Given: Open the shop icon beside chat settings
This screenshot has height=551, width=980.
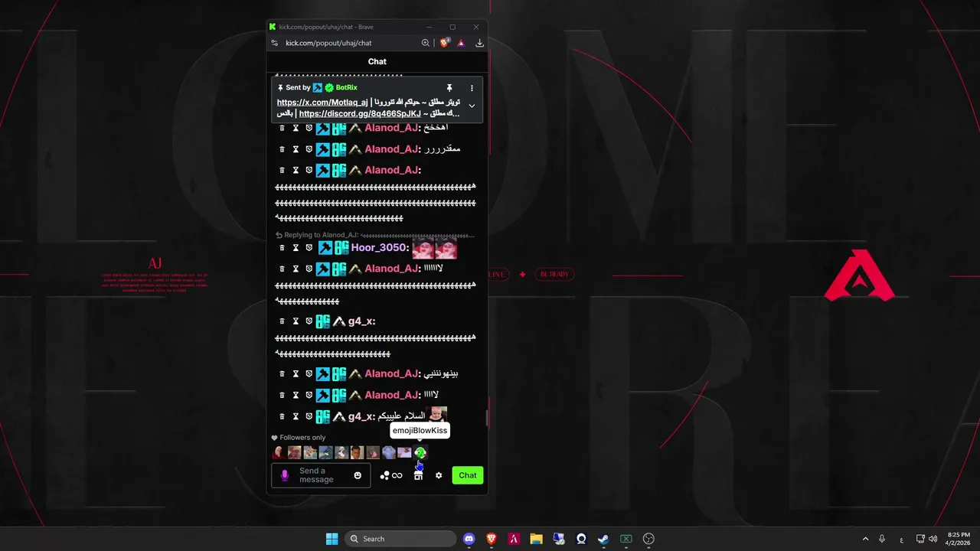Looking at the screenshot, I should click(x=418, y=475).
